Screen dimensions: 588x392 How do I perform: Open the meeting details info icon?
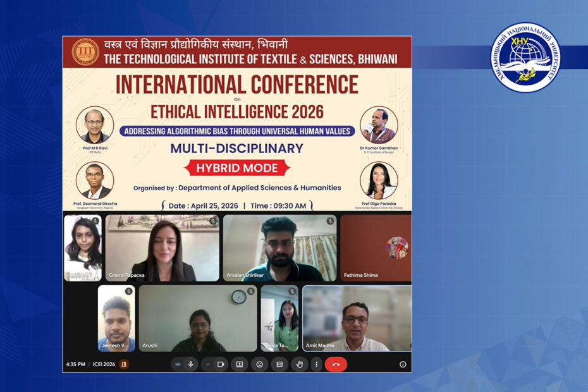(x=403, y=364)
